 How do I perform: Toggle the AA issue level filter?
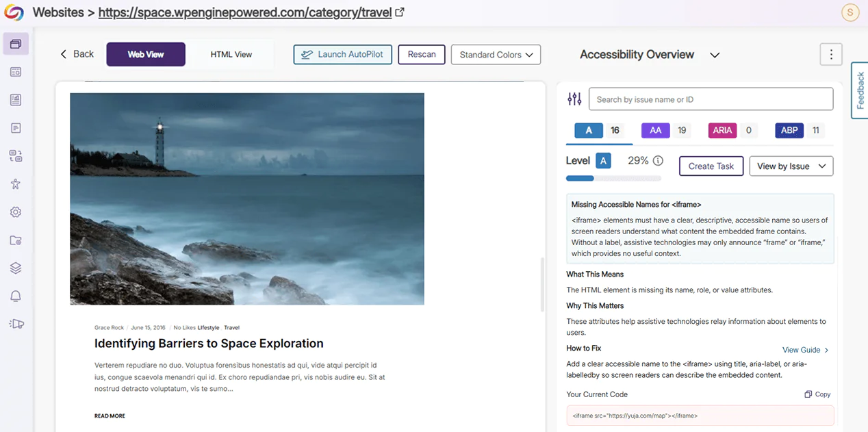[657, 130]
